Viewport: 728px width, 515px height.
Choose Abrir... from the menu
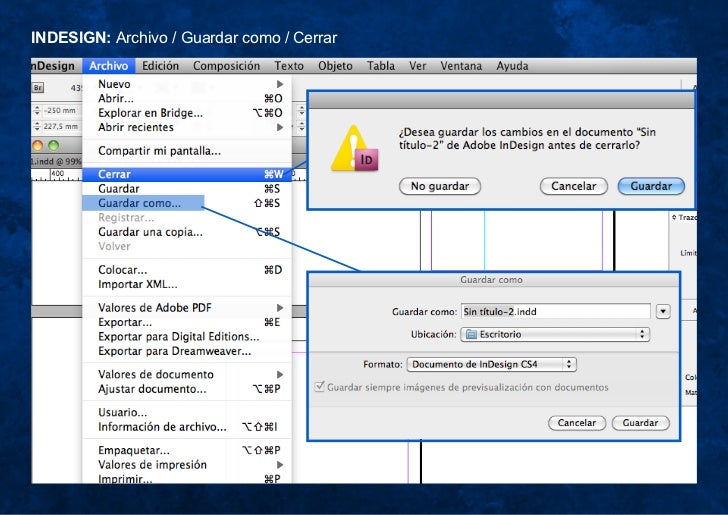pyautogui.click(x=187, y=98)
